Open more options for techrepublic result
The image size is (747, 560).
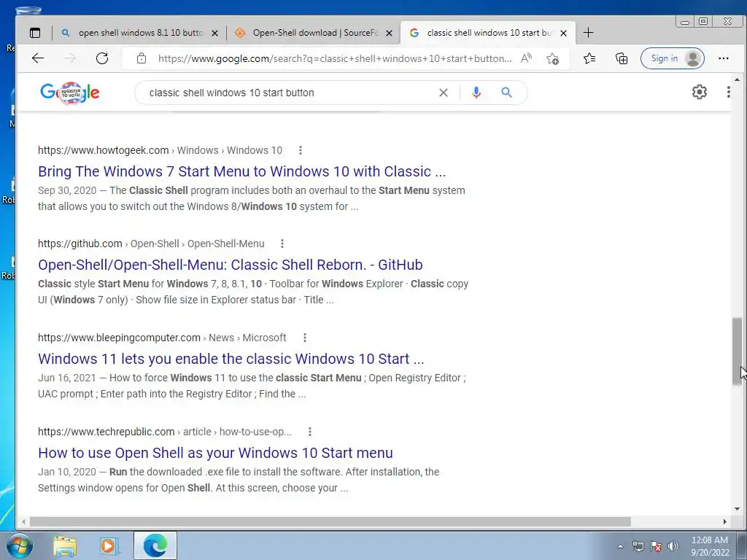point(309,432)
